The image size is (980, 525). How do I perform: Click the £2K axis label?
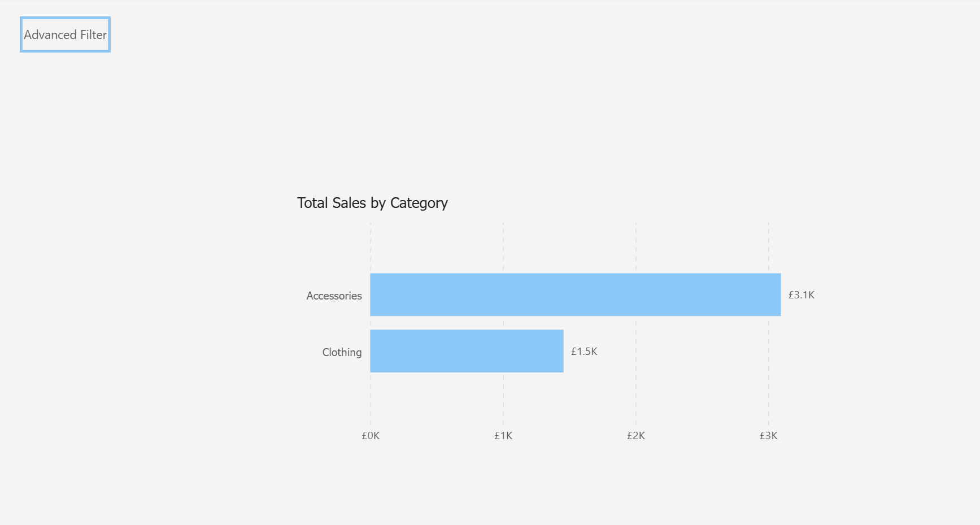[637, 436]
